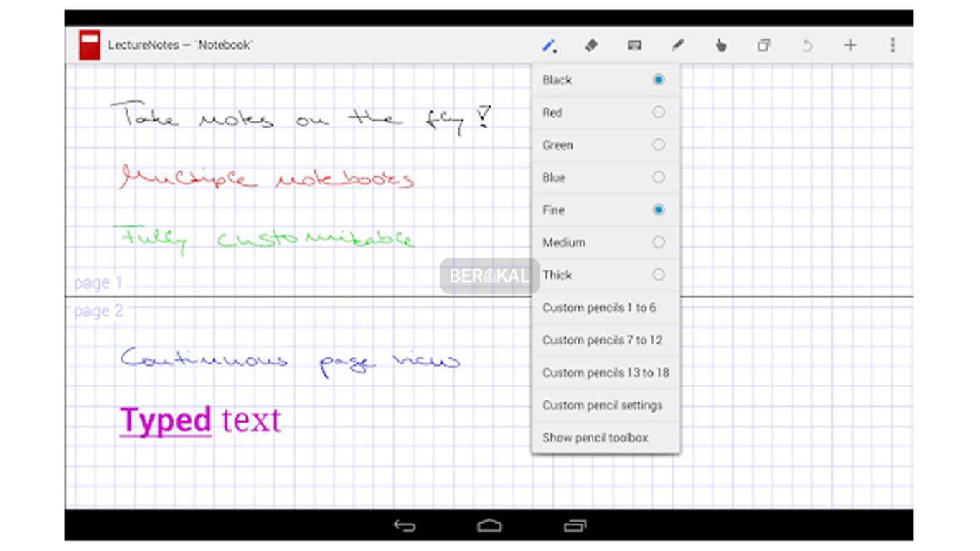Tap the Android recent apps button
The height and width of the screenshot is (551, 980).
575,526
